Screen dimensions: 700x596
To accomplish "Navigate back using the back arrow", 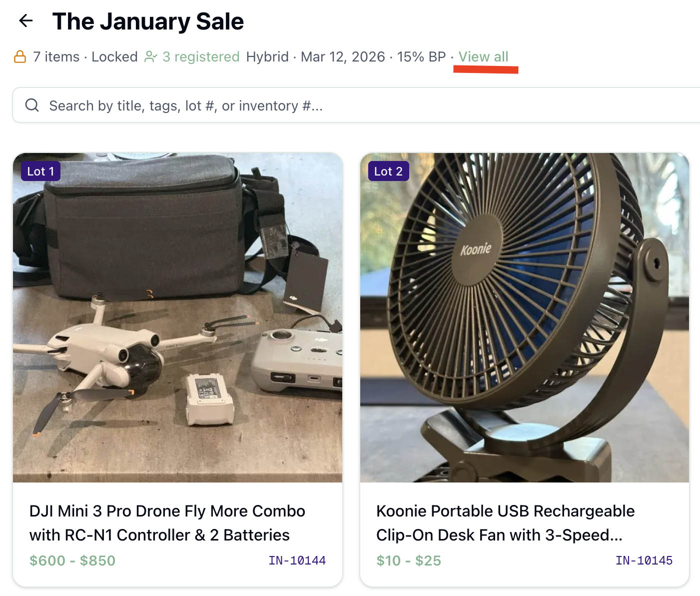I will [x=25, y=20].
